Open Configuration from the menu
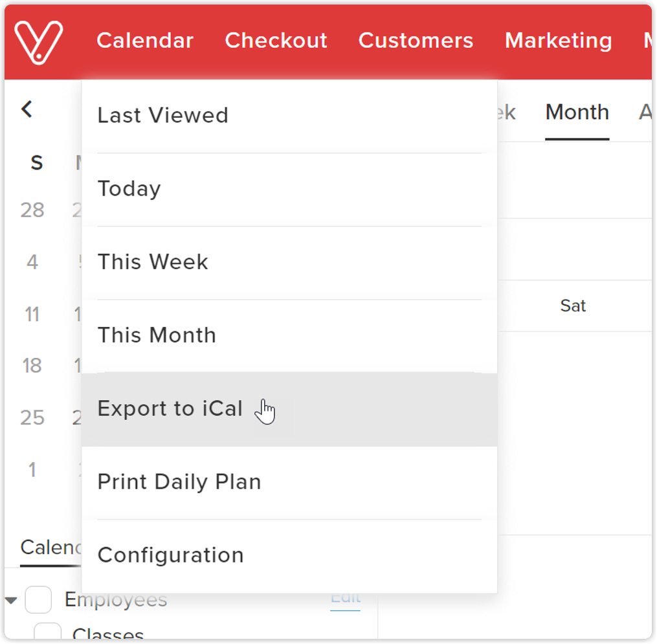 coord(170,555)
